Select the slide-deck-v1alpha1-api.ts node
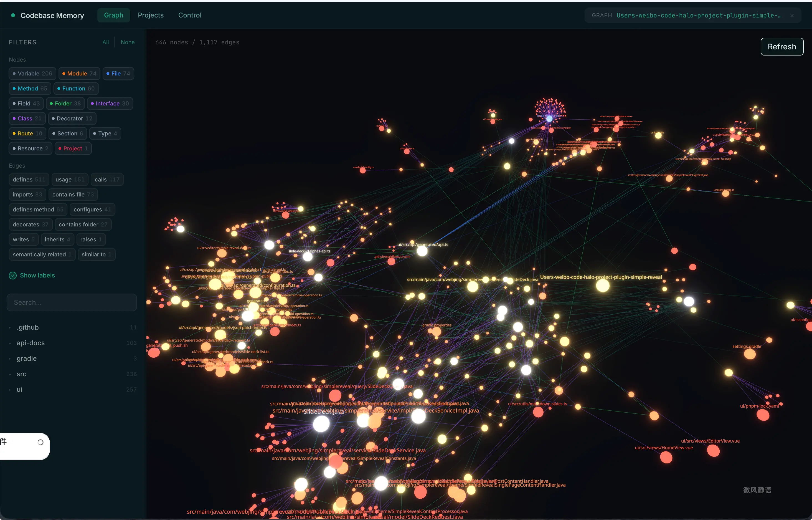The height and width of the screenshot is (520, 812). point(308,257)
